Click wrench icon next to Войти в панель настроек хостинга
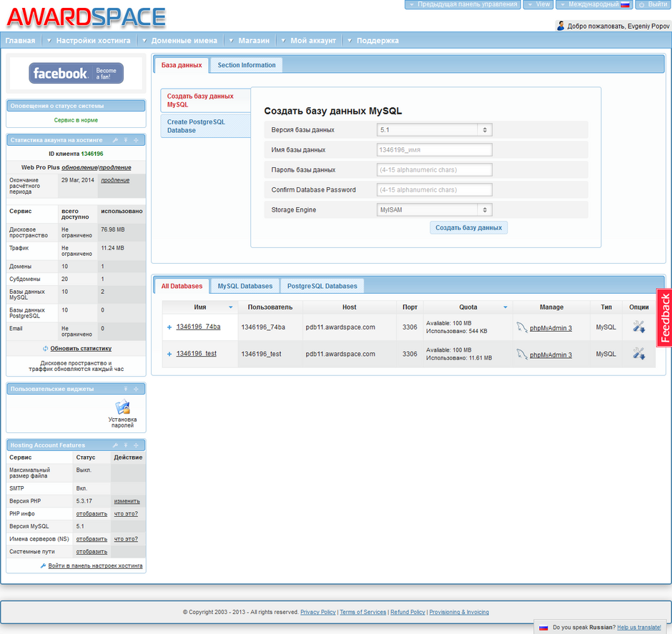Image resolution: width=672 pixels, height=634 pixels. pyautogui.click(x=44, y=566)
